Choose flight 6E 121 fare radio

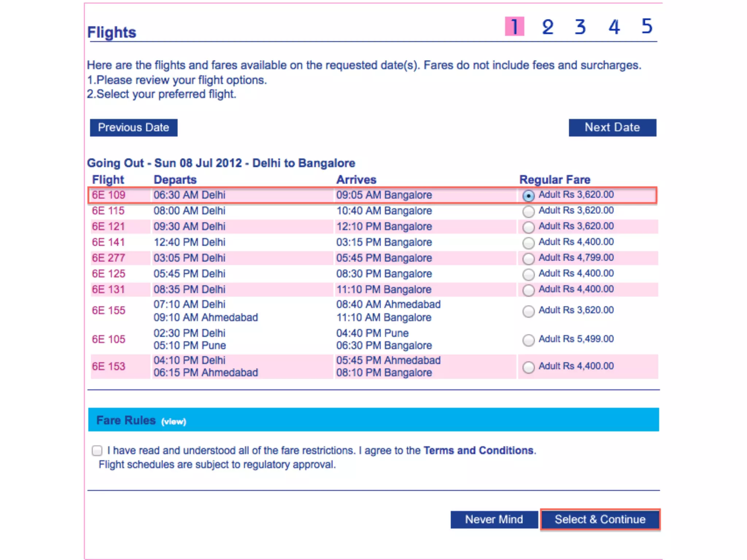[528, 227]
